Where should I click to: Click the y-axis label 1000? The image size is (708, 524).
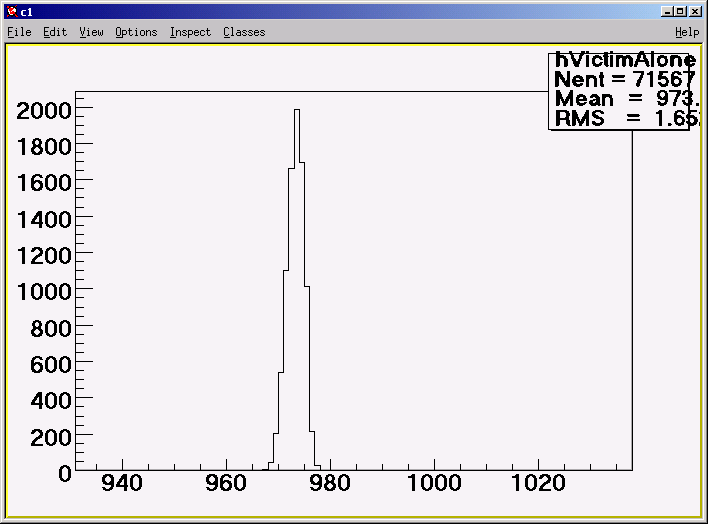(44, 292)
